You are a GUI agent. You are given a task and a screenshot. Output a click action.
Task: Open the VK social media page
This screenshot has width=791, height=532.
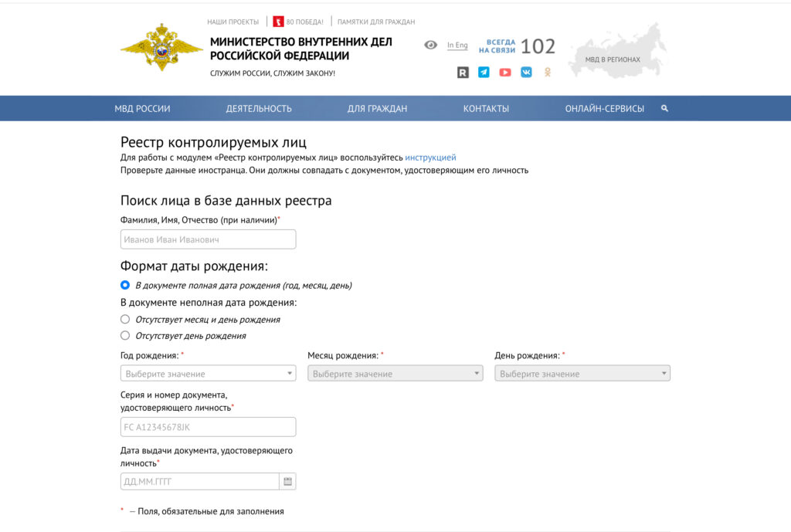(x=526, y=72)
